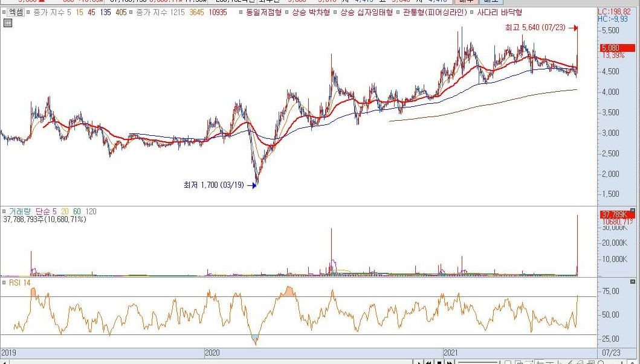Toggle the square marker before 종가 지수 1215
This screenshot has width=640, height=364.
coord(131,12)
